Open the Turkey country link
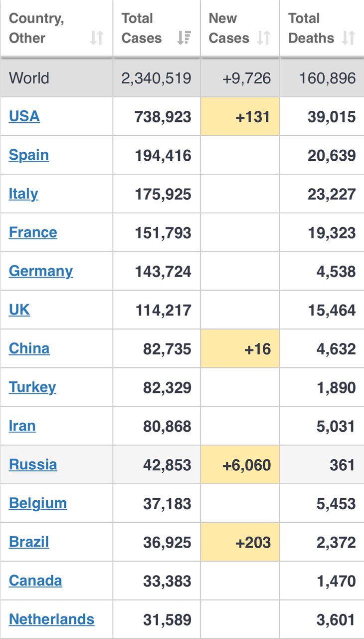This screenshot has width=364, height=639. 32,387
